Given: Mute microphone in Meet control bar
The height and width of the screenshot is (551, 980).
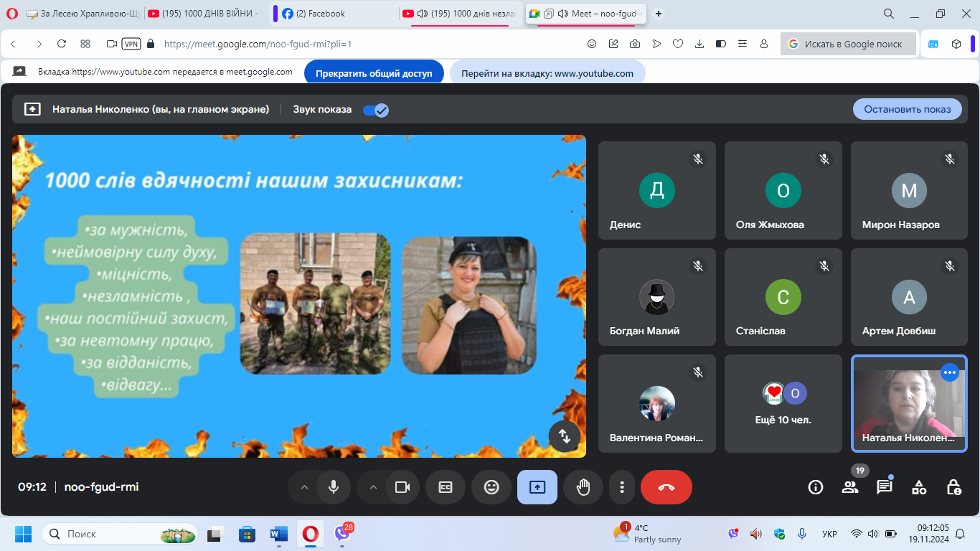Looking at the screenshot, I should (x=334, y=487).
